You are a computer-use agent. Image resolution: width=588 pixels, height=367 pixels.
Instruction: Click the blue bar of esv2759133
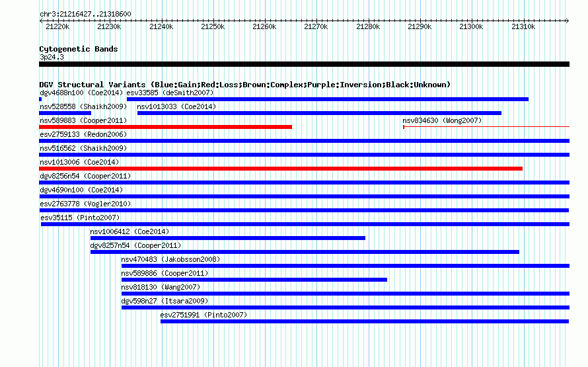coord(304,141)
